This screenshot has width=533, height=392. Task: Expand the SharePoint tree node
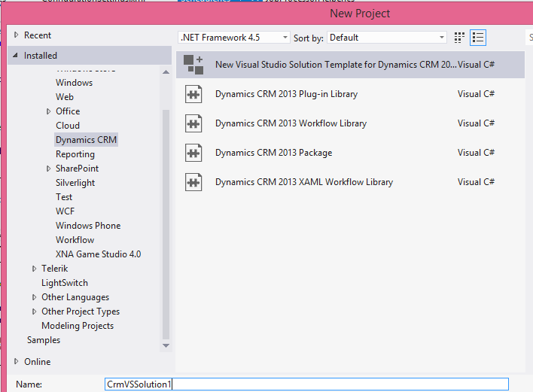49,169
